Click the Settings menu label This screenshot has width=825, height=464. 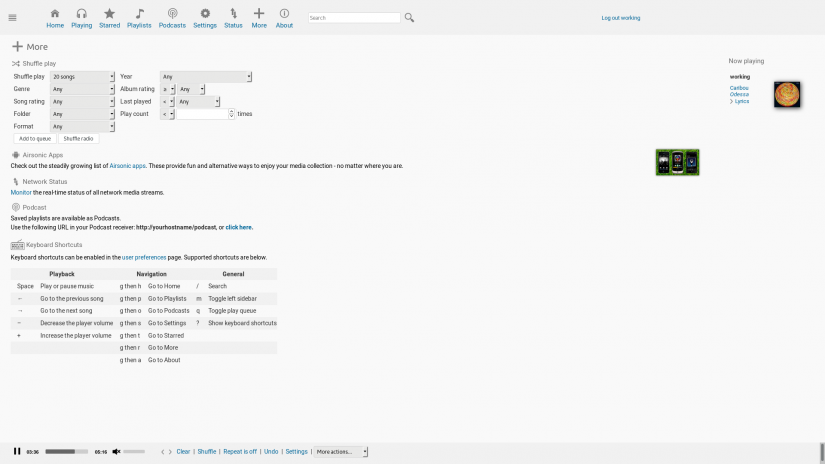coord(205,25)
